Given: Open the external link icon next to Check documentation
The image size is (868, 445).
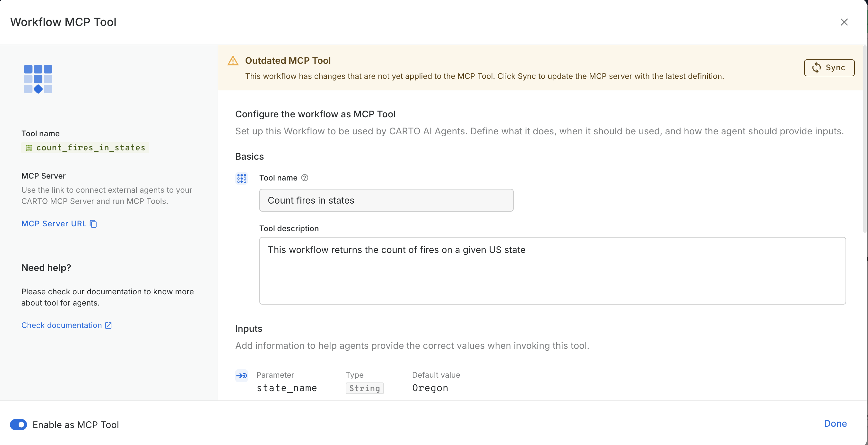Looking at the screenshot, I should [x=108, y=325].
